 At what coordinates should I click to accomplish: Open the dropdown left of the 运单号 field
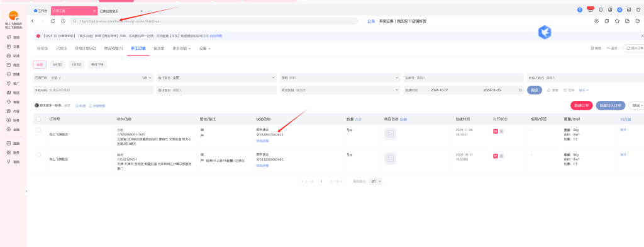340,78
